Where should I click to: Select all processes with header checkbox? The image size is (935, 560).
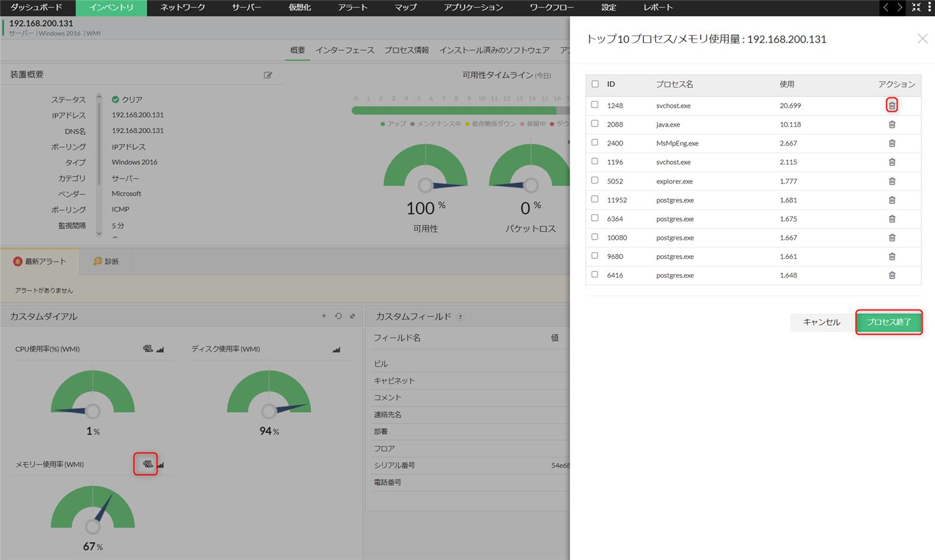(x=595, y=84)
